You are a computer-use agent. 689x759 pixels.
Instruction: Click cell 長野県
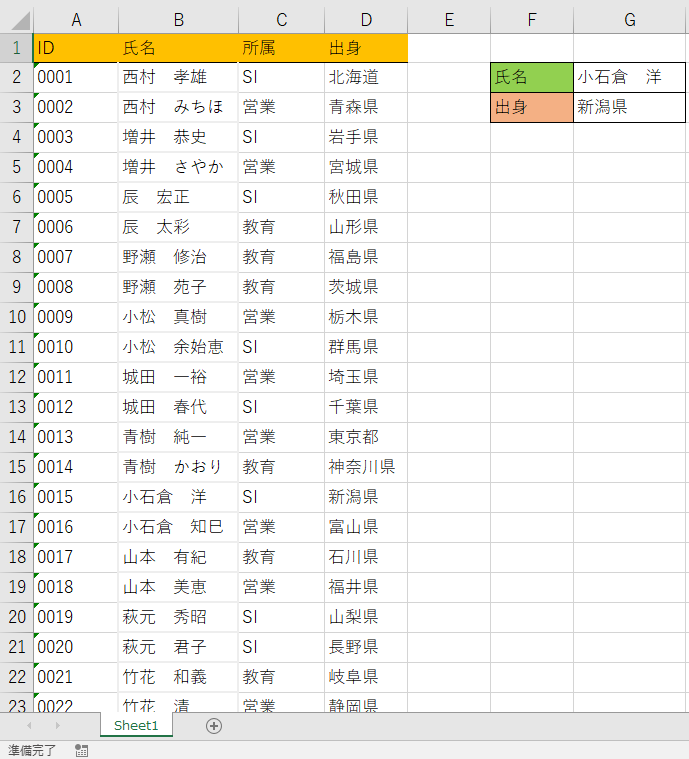(366, 648)
